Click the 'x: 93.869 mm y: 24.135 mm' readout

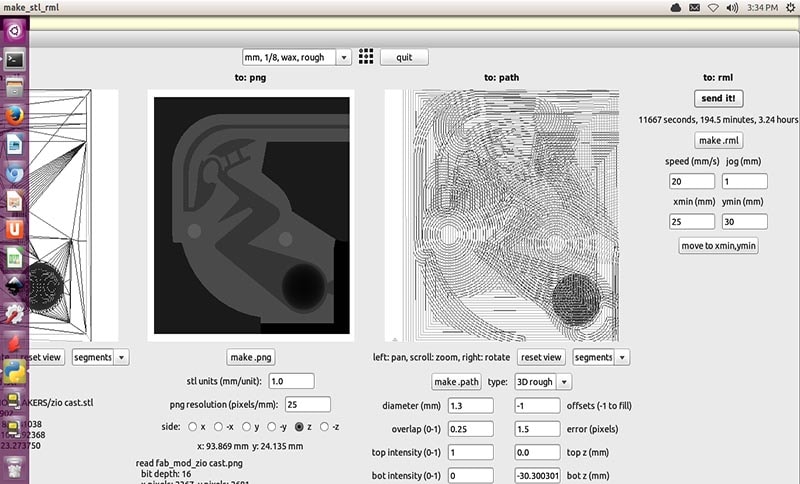pyautogui.click(x=250, y=446)
